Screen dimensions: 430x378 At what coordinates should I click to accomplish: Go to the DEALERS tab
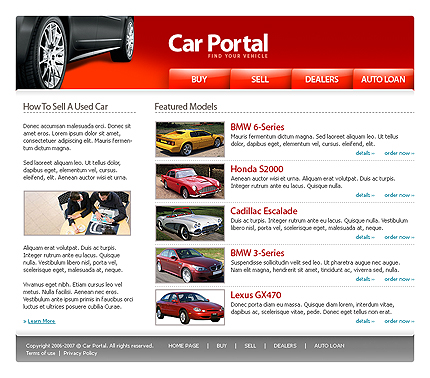point(322,79)
